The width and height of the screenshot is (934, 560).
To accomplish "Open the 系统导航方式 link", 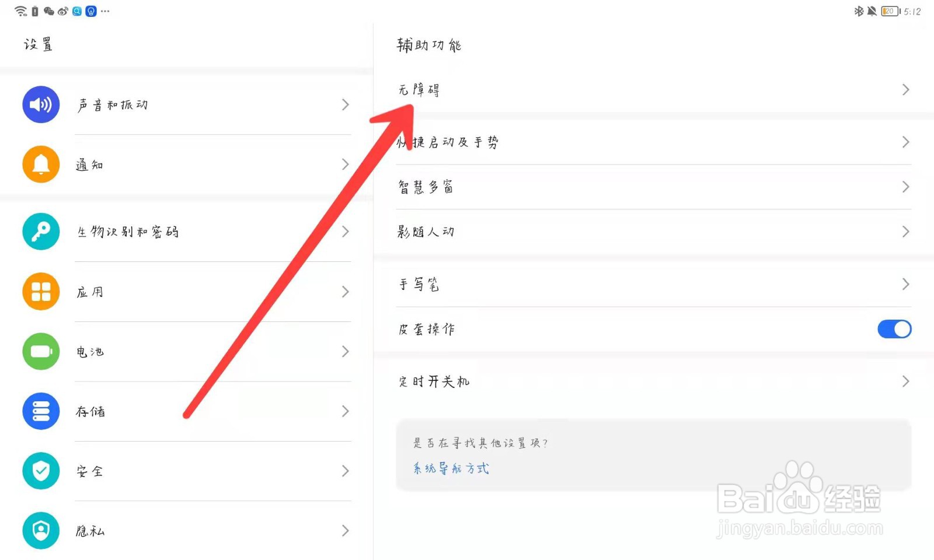I will pos(451,468).
